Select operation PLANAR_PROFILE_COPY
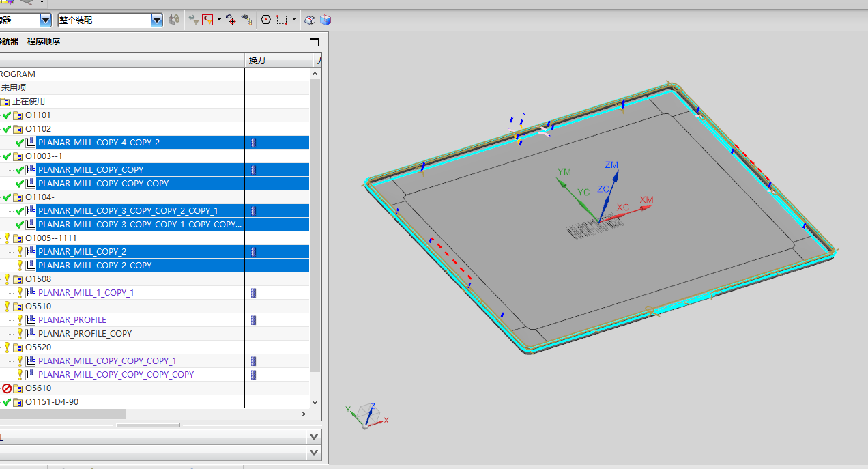Image resolution: width=868 pixels, height=469 pixels. click(85, 334)
